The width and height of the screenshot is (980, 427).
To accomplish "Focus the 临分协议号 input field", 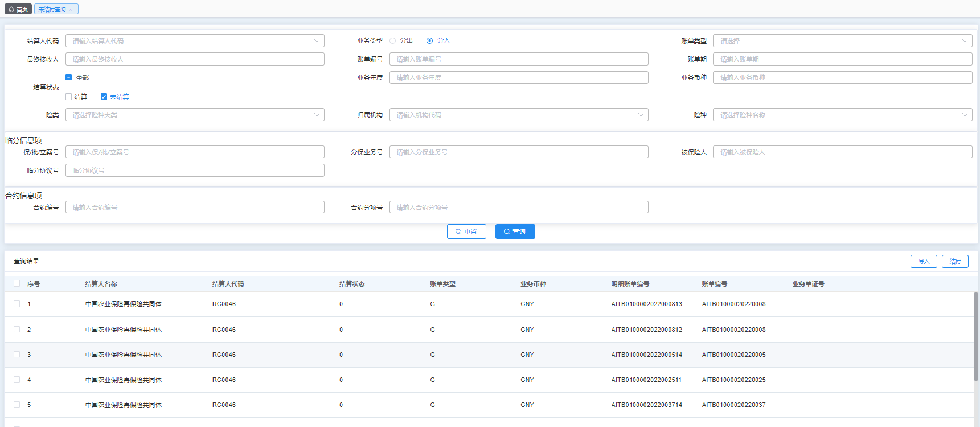I will click(x=195, y=170).
